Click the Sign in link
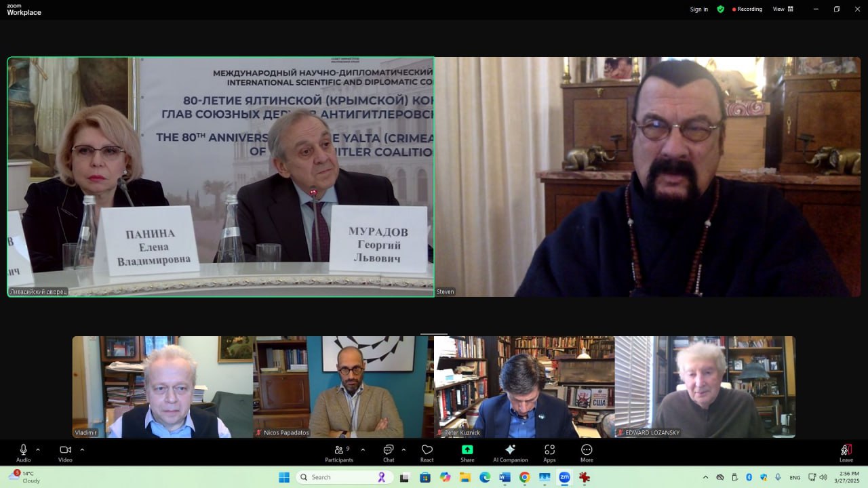The width and height of the screenshot is (868, 488). 698,9
